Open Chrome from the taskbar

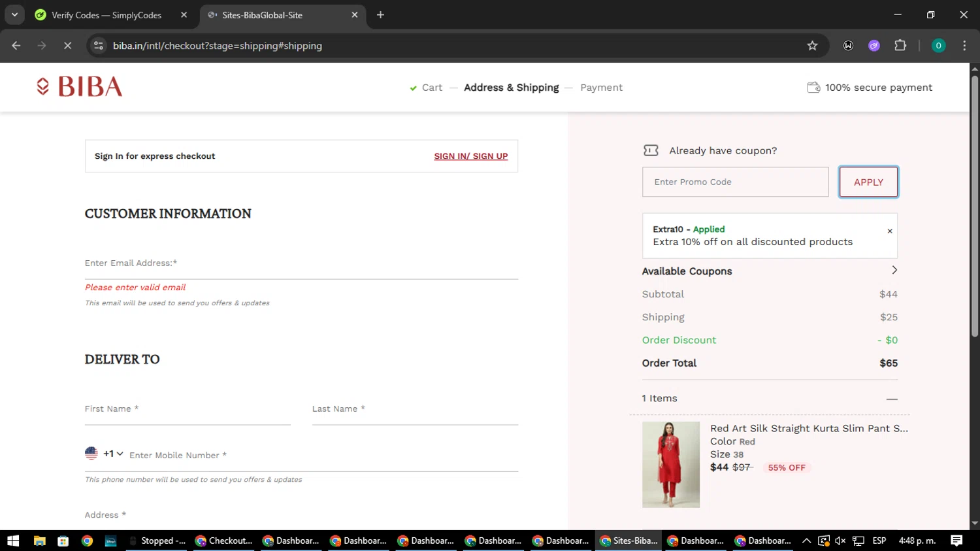tap(87, 541)
